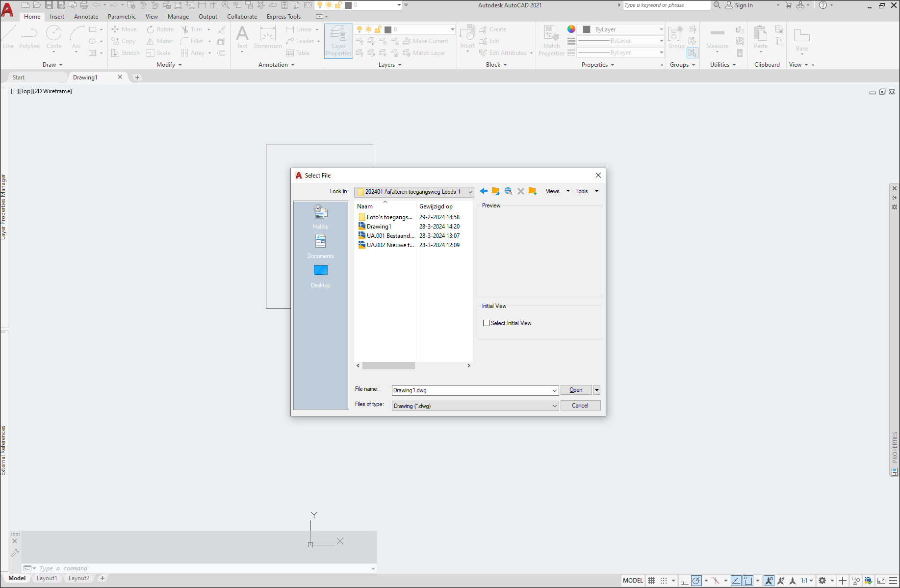Click the Cancel button in Select File

coord(580,406)
